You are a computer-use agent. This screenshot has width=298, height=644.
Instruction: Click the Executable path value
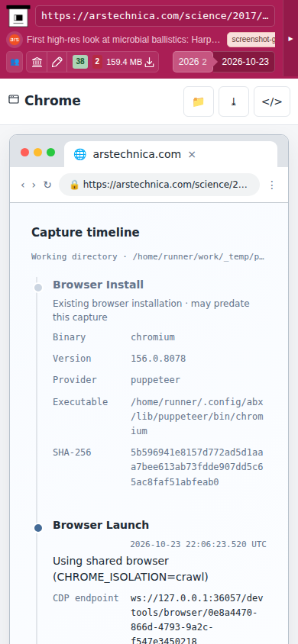(x=197, y=417)
